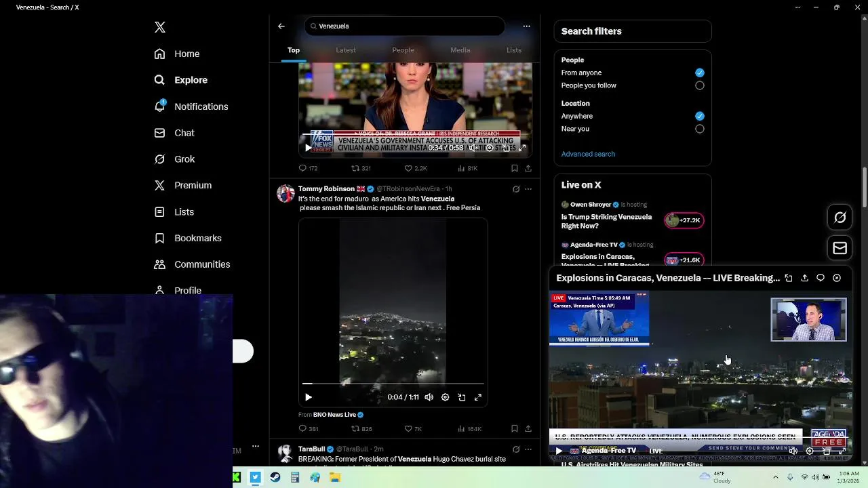Select From anyone radio option

pos(699,73)
